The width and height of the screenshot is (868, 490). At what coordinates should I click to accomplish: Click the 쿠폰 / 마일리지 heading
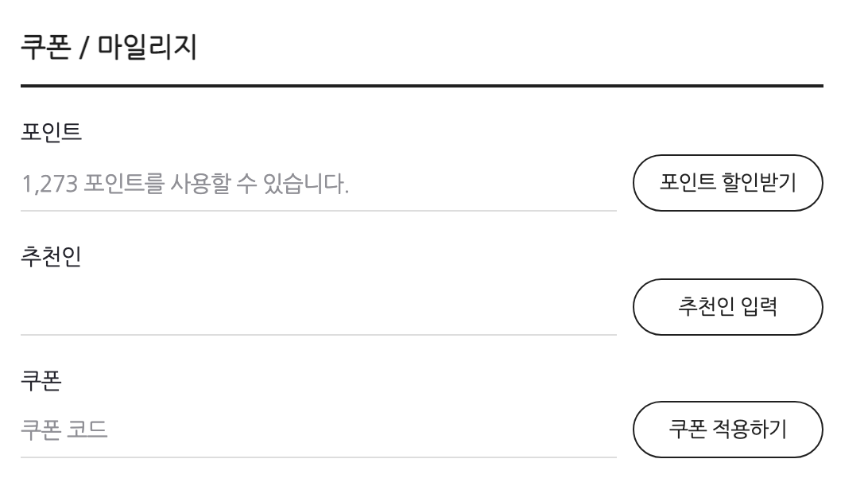coord(110,49)
